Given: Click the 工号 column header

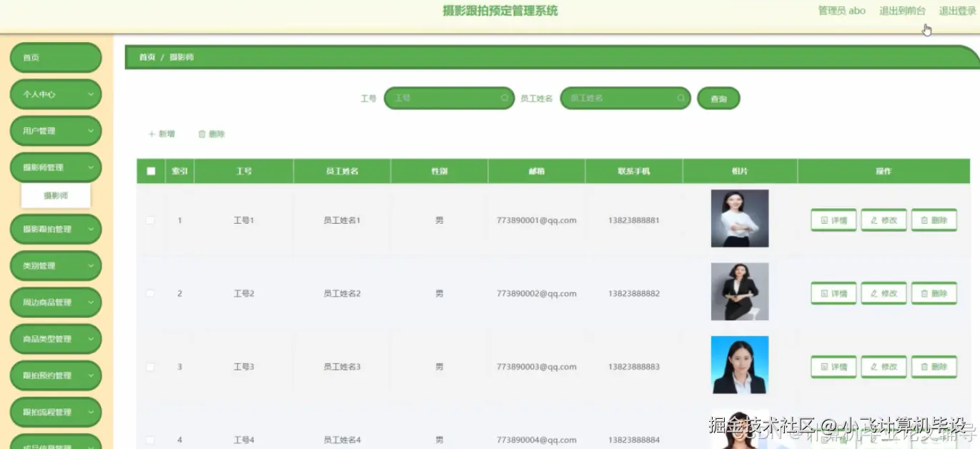Looking at the screenshot, I should tap(244, 172).
